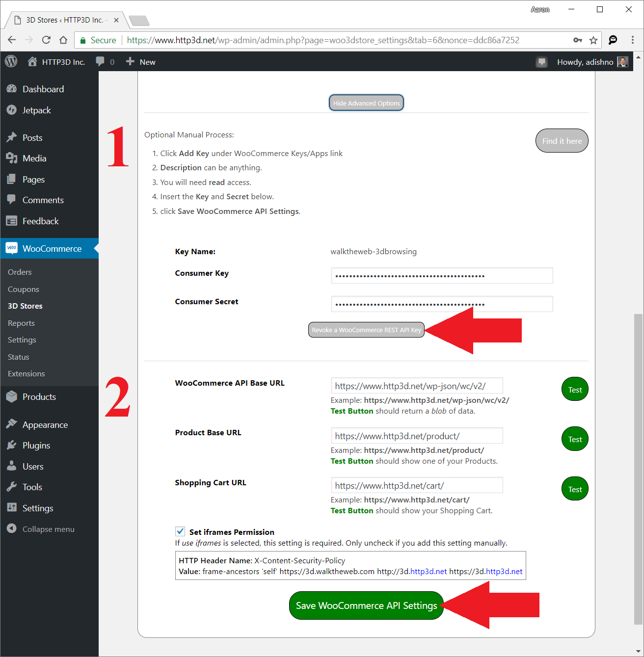Click Hide Advanced Options button

click(x=366, y=103)
